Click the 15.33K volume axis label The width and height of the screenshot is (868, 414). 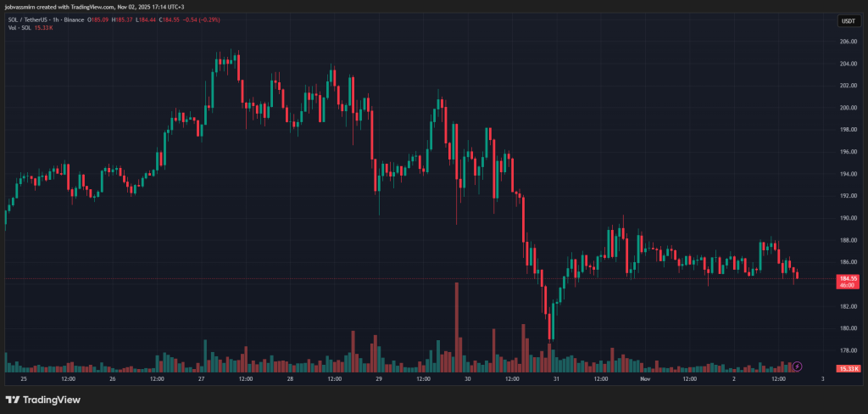coord(849,369)
